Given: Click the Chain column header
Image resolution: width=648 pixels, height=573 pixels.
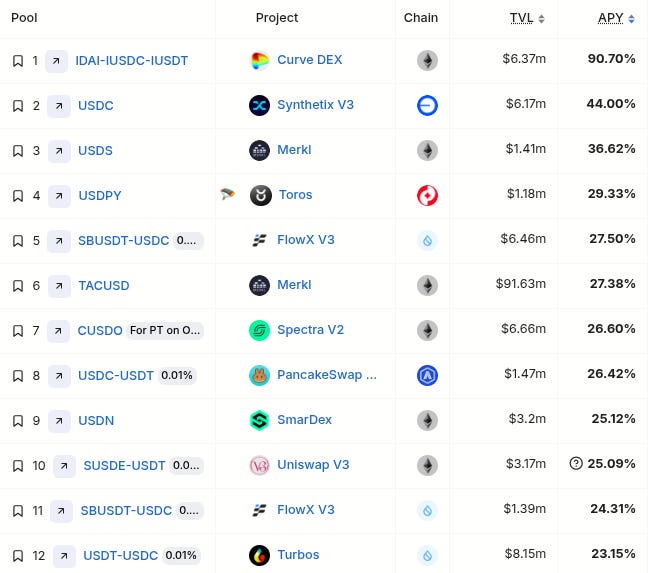Looking at the screenshot, I should (x=421, y=18).
